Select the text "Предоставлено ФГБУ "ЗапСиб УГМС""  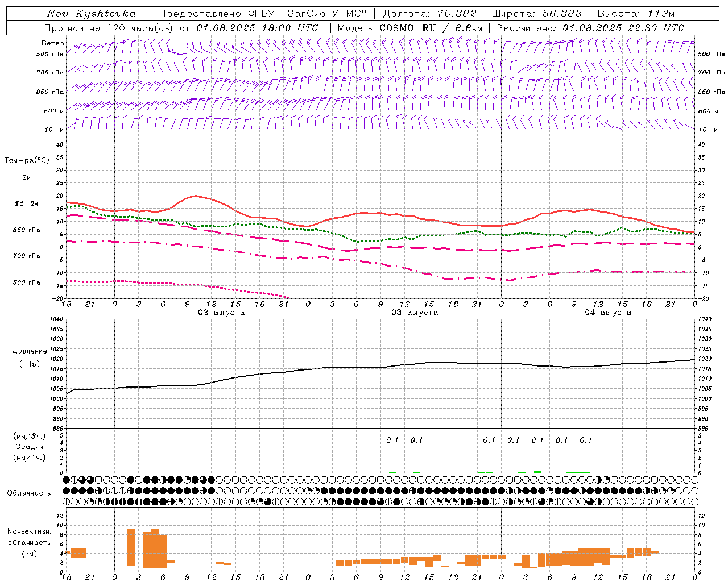pos(263,14)
